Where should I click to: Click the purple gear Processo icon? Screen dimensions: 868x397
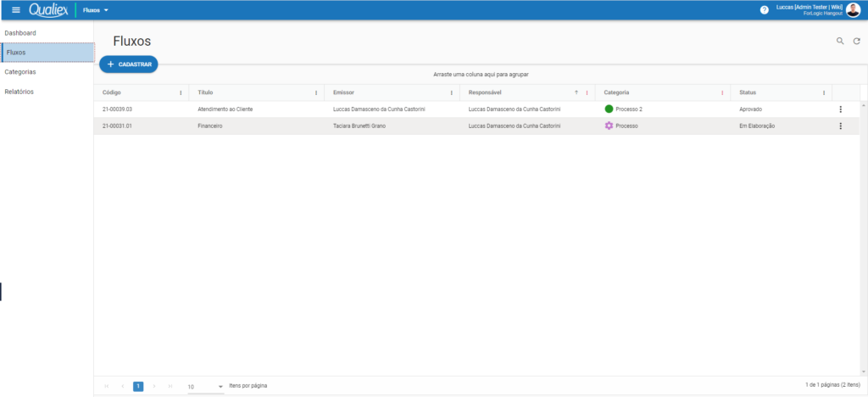point(609,126)
